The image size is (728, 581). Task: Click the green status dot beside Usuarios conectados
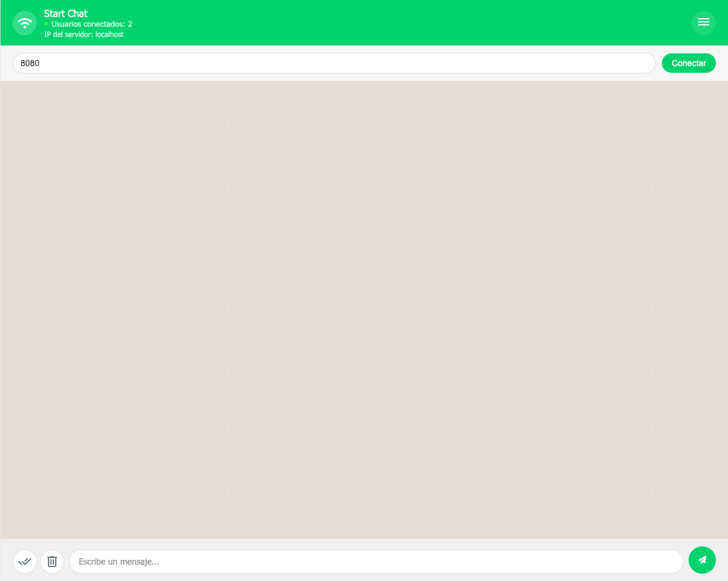[45, 24]
